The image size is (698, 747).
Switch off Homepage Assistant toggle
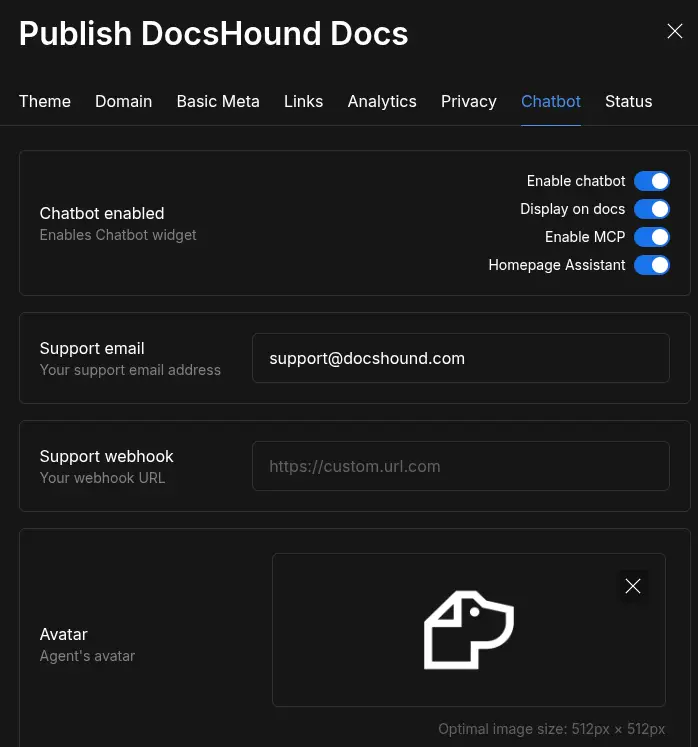coord(652,265)
